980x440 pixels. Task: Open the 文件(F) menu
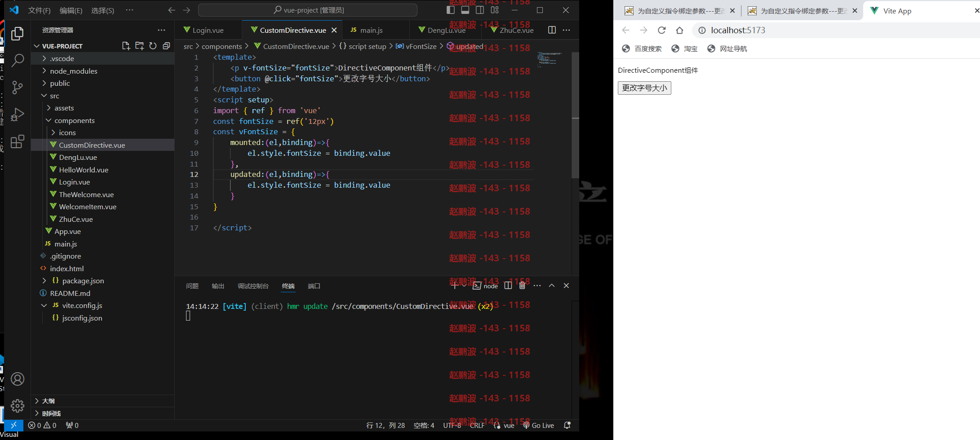[x=39, y=10]
